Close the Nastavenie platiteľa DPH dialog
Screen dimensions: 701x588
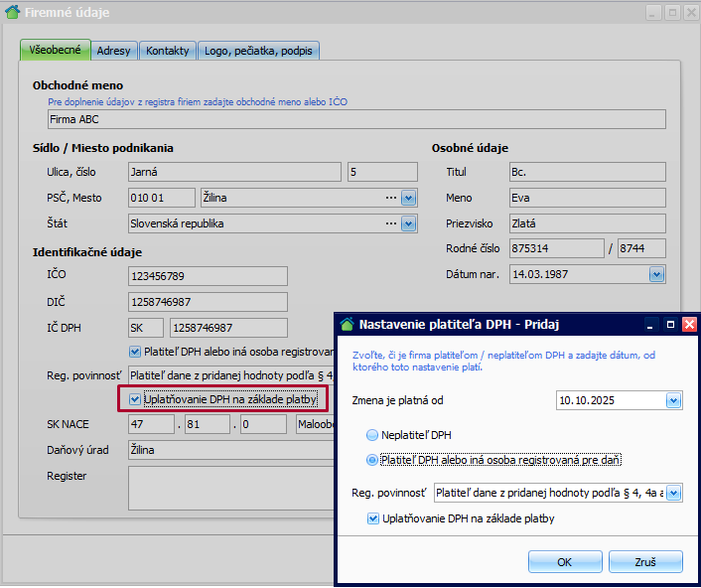(689, 324)
